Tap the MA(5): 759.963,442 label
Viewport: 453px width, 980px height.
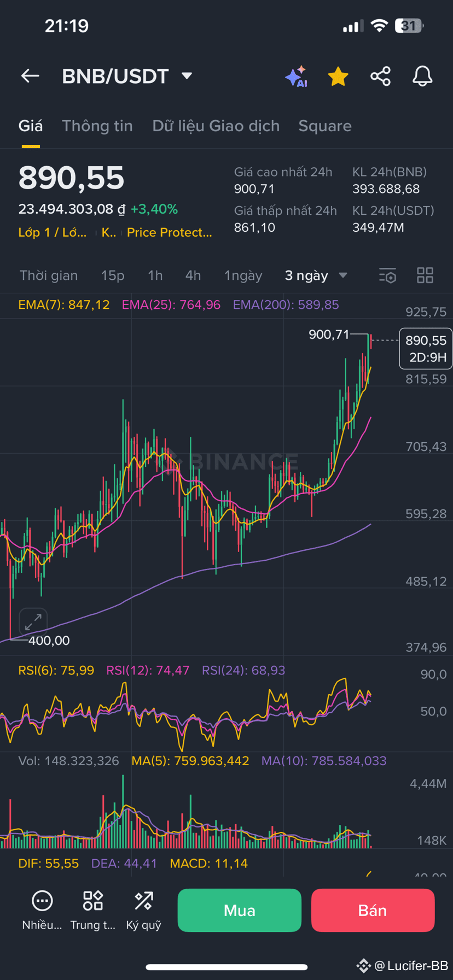click(x=190, y=761)
